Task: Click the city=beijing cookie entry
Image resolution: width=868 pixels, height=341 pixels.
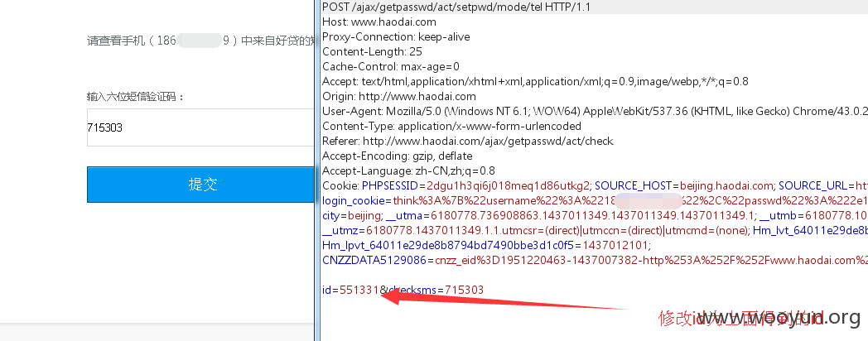Action: pyautogui.click(x=351, y=215)
